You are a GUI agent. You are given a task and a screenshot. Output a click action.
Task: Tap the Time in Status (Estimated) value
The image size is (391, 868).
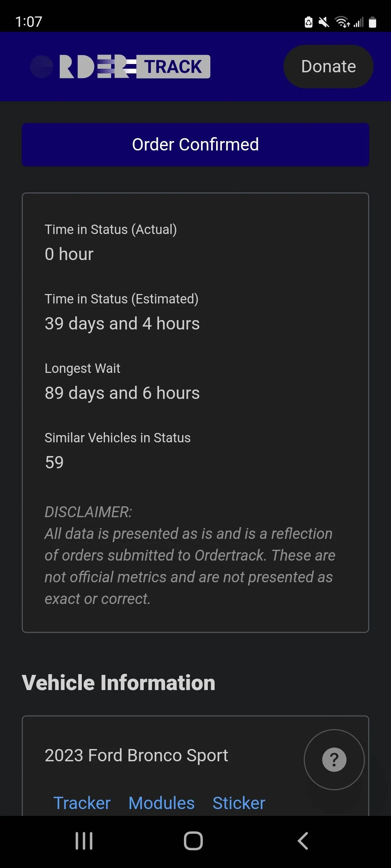tap(122, 323)
